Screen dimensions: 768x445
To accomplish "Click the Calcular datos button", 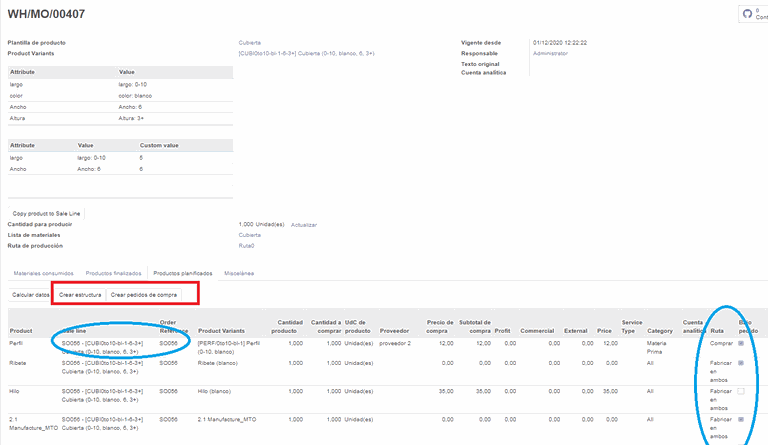I will [x=30, y=295].
